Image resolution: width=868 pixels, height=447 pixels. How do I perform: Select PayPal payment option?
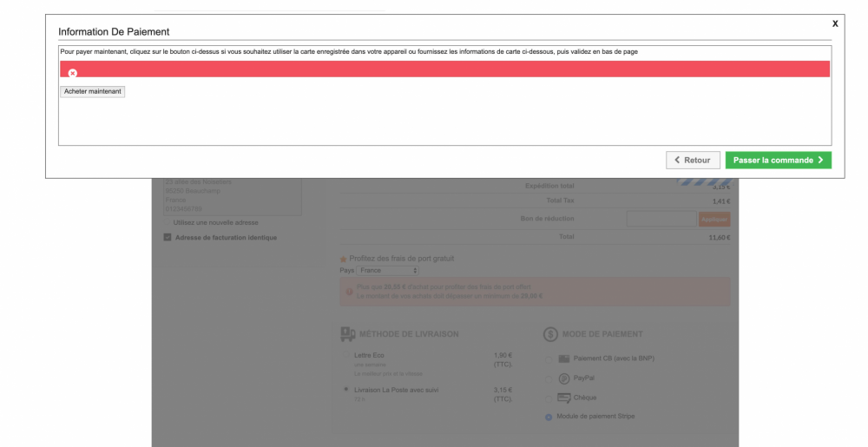[548, 379]
